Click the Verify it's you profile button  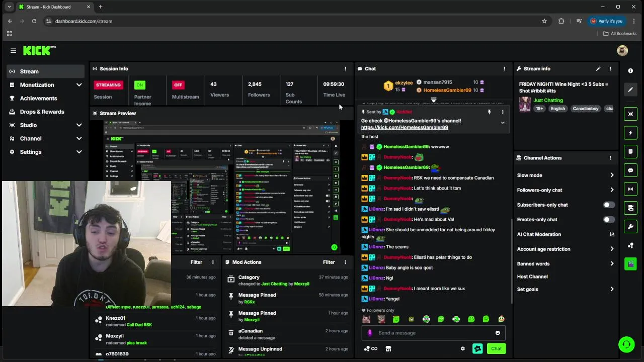point(607,21)
